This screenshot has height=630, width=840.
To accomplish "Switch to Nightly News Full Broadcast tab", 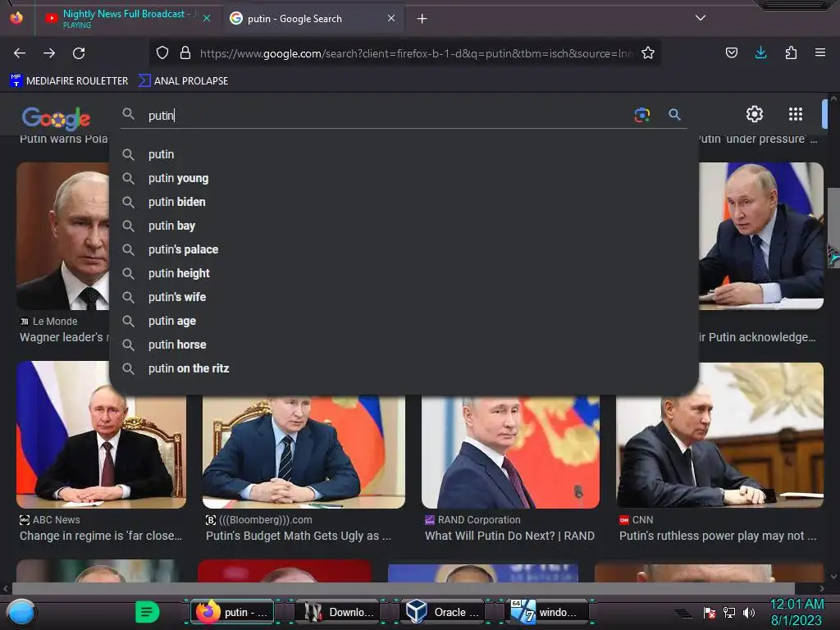I will click(x=126, y=18).
